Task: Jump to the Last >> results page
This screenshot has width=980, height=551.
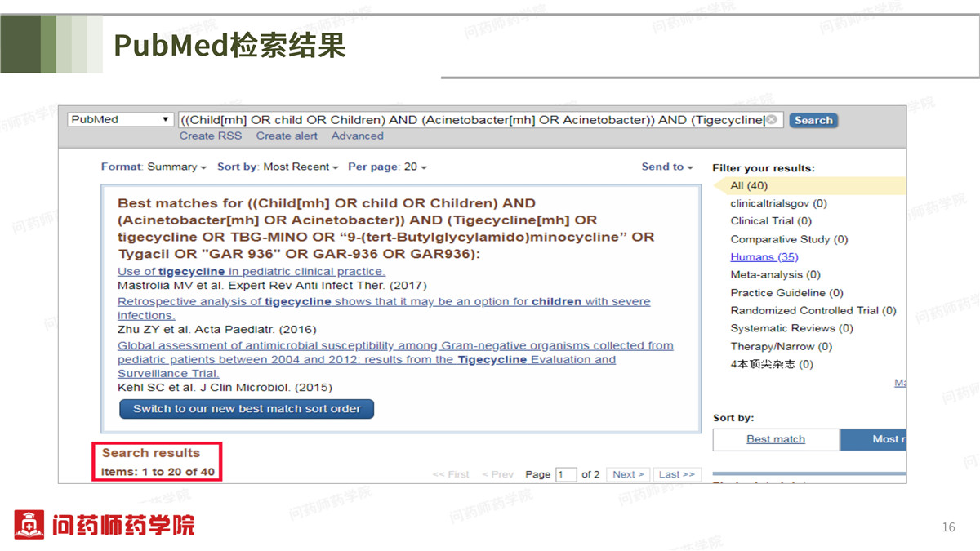Action: (676, 474)
